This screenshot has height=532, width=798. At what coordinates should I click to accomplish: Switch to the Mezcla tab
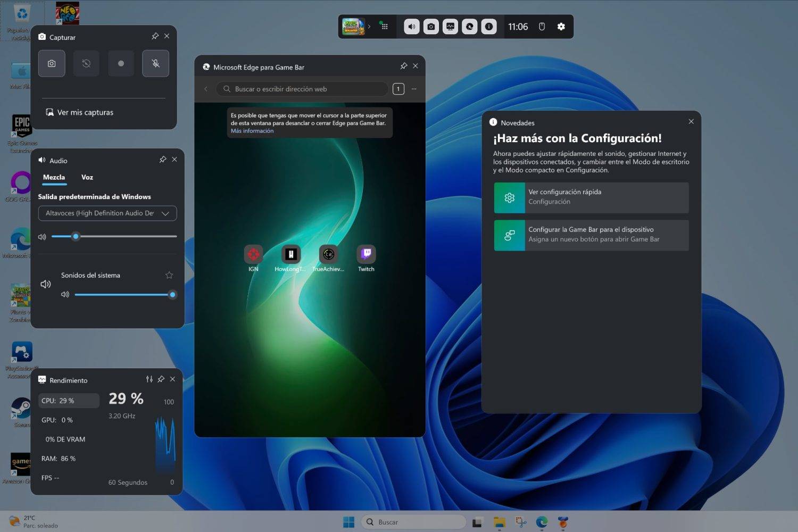coord(54,177)
